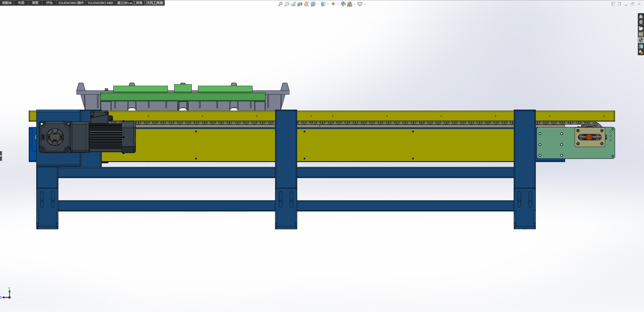Expand the Display Style dropdown arrow
Image resolution: width=644 pixels, height=312 pixels.
click(x=328, y=4)
